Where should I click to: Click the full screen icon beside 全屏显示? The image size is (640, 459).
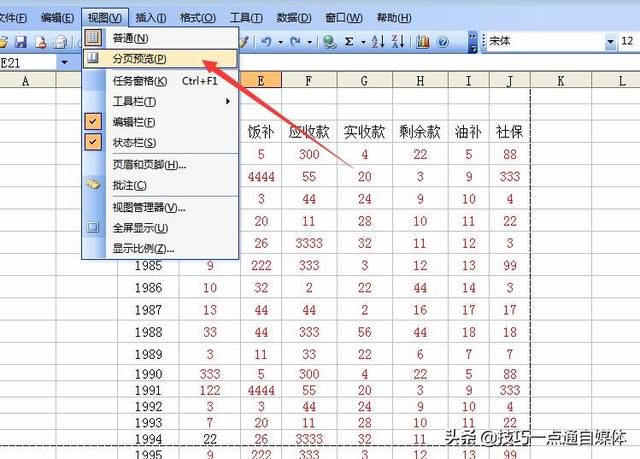pyautogui.click(x=93, y=227)
